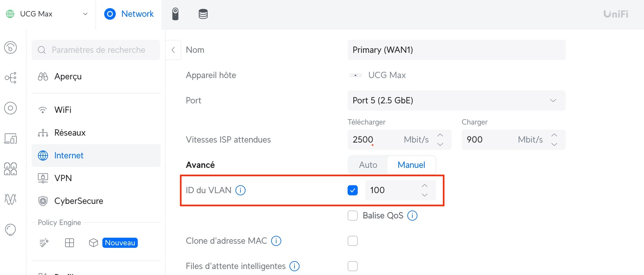Open client devices icon in left rail
Viewport: 644px width, 275px height.
coord(10,138)
